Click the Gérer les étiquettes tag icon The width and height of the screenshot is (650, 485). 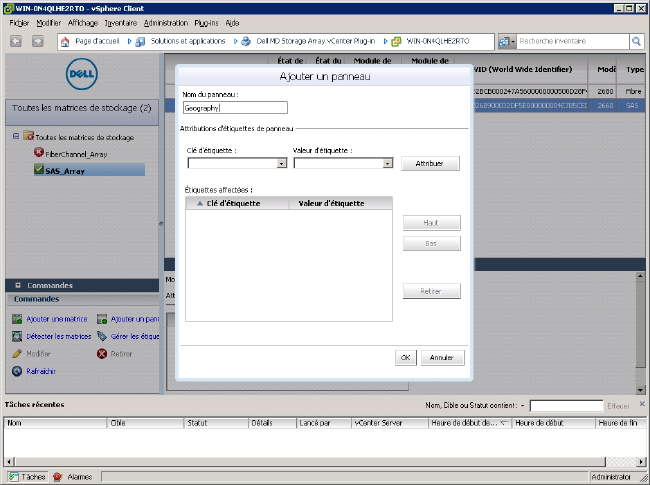[102, 336]
